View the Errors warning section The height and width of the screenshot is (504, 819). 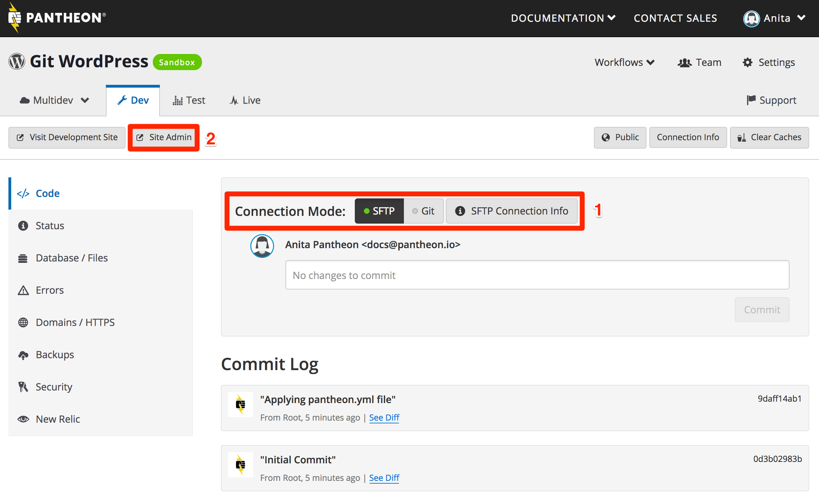(49, 290)
